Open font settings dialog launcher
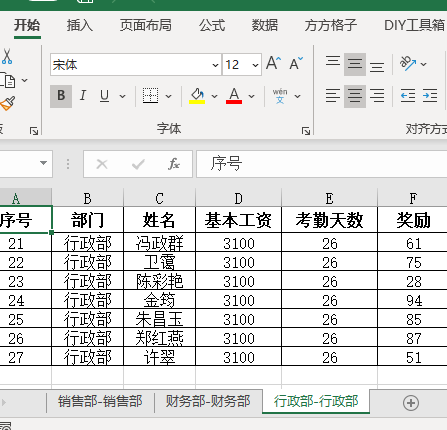Viewport: 447px width, 430px height. [306, 131]
